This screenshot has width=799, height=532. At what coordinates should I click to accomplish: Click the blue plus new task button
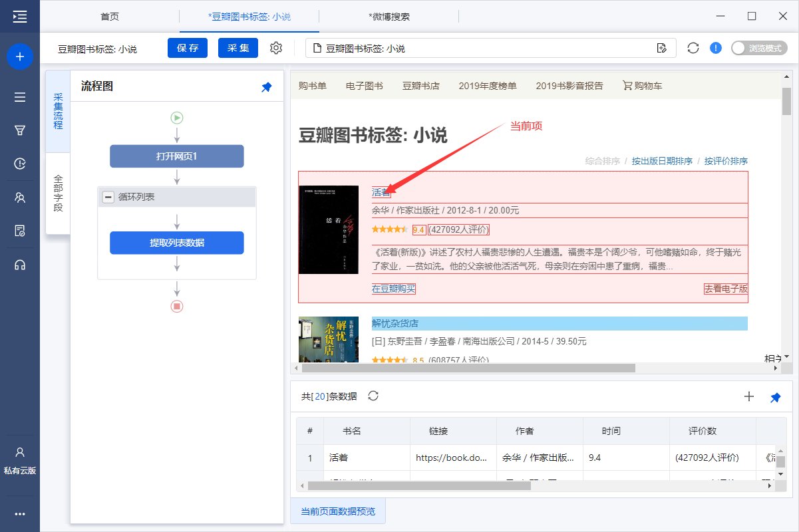[x=20, y=57]
